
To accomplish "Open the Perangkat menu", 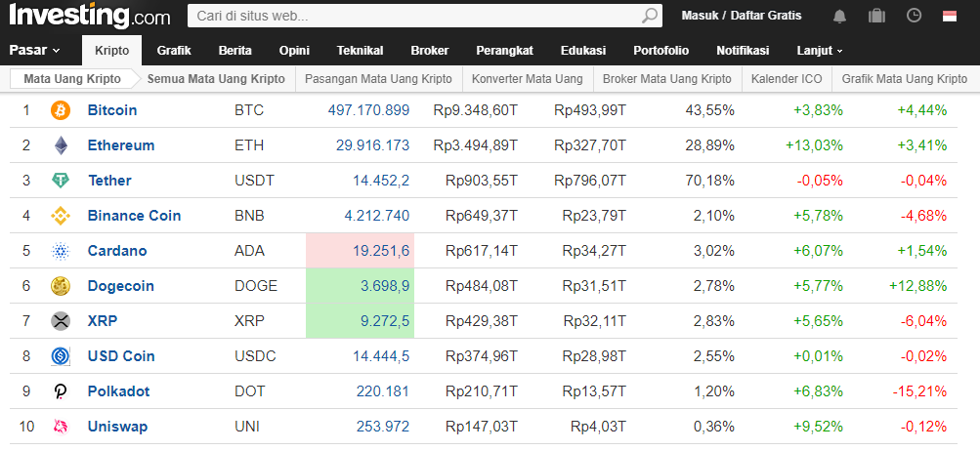I will point(504,51).
